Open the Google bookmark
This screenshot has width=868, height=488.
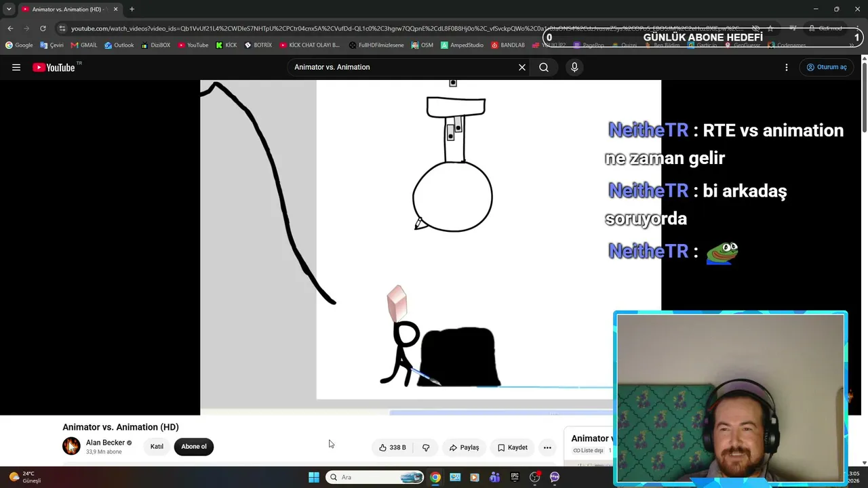[x=19, y=45]
